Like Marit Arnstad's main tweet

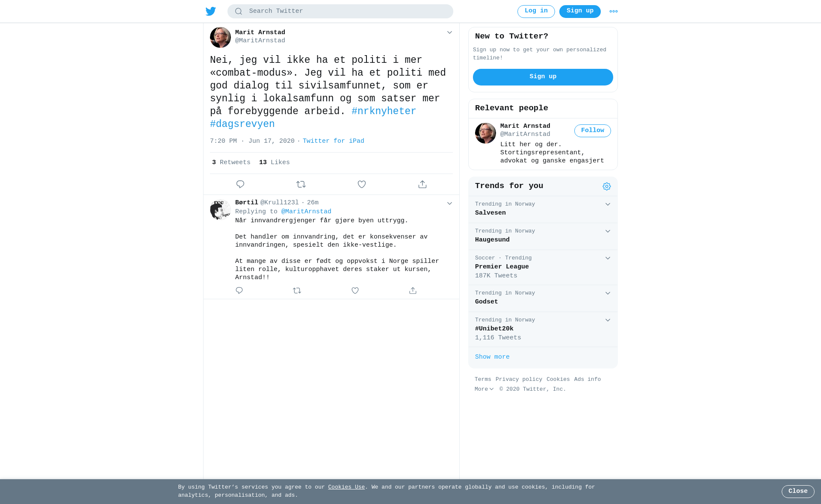[x=362, y=184]
